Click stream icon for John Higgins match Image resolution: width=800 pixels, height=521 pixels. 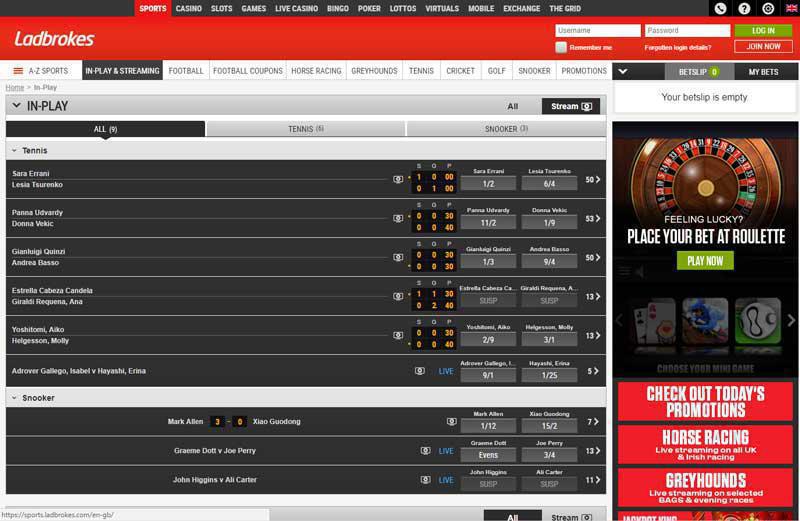point(426,480)
